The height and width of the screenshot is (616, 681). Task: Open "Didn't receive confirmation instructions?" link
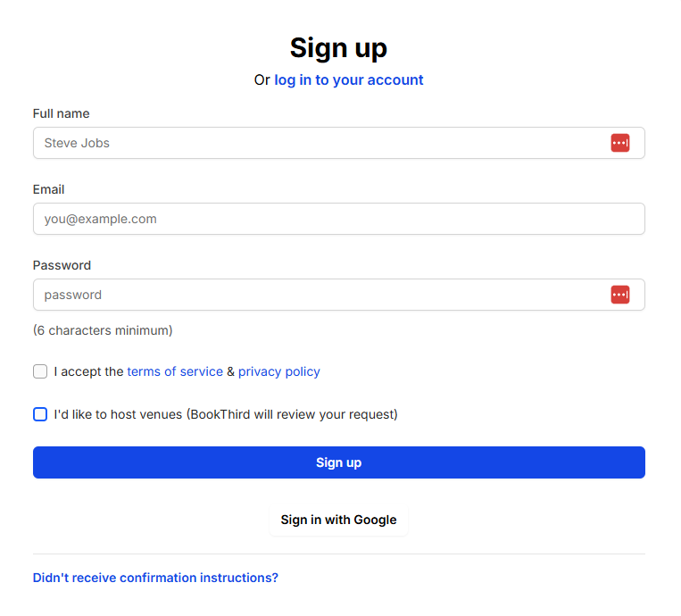tap(155, 578)
